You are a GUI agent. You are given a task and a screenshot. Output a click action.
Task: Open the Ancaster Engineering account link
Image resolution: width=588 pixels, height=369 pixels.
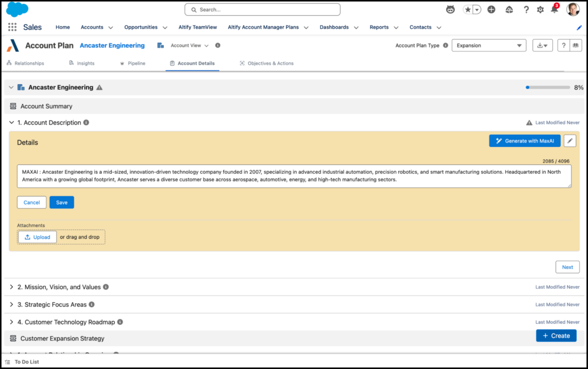[112, 46]
